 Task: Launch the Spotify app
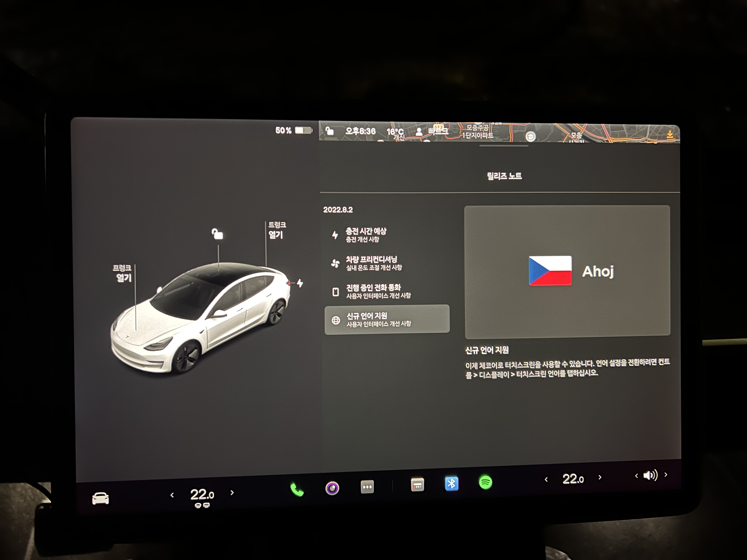(x=485, y=482)
